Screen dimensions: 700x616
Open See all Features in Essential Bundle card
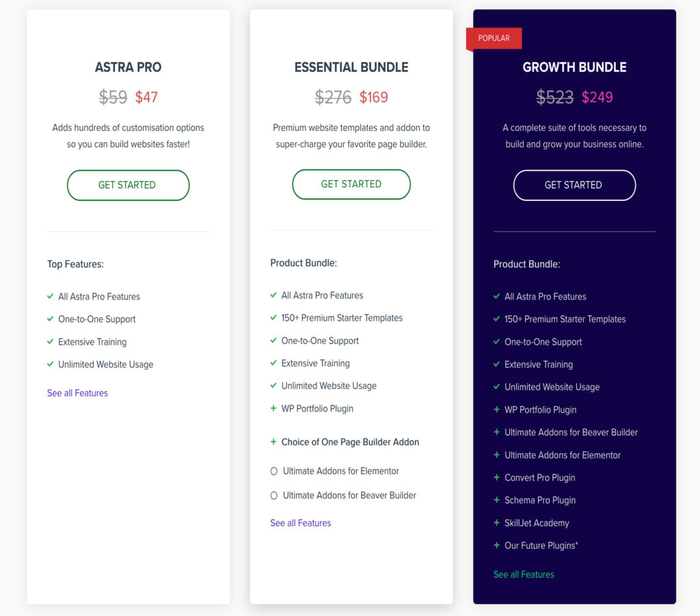point(301,523)
